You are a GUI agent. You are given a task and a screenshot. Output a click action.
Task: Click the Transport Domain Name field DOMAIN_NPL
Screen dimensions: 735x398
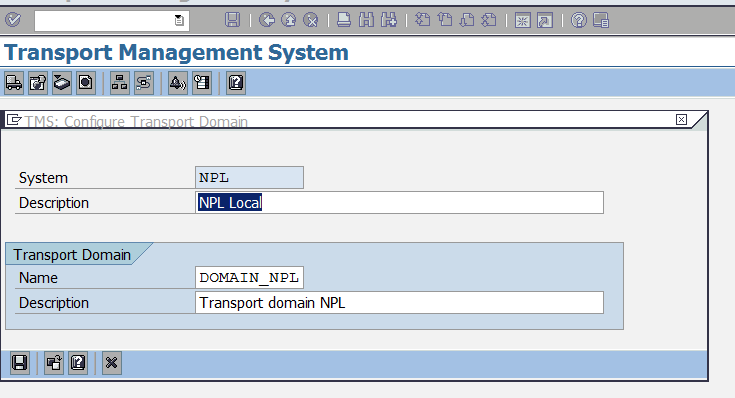pyautogui.click(x=249, y=278)
